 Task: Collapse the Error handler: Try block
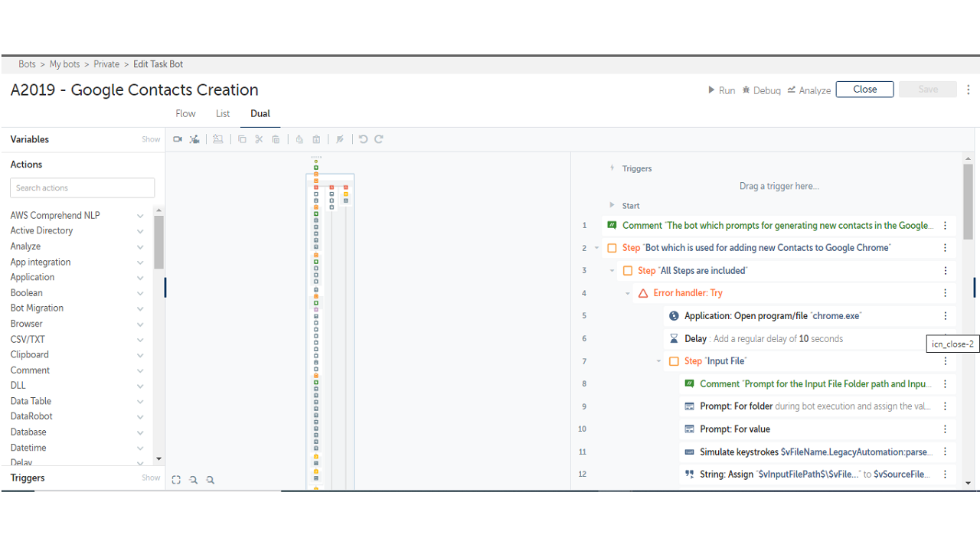(628, 293)
